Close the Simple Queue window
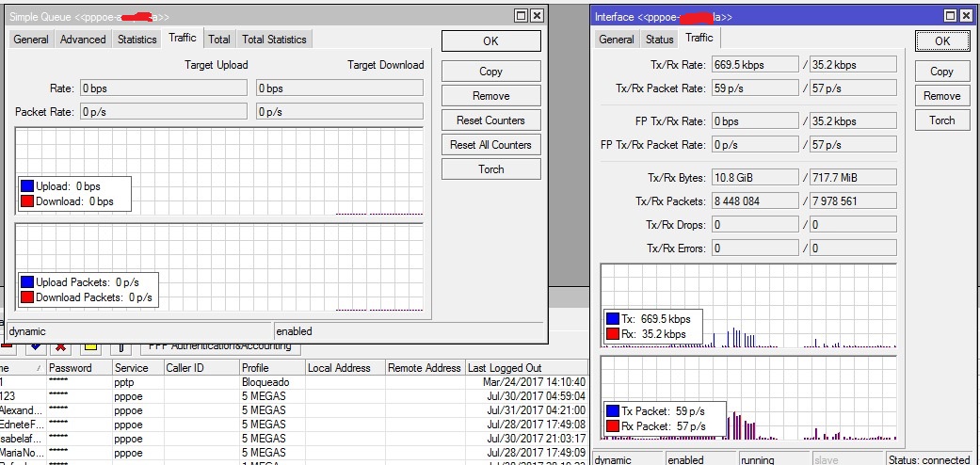Image resolution: width=980 pixels, height=465 pixels. pos(537,16)
